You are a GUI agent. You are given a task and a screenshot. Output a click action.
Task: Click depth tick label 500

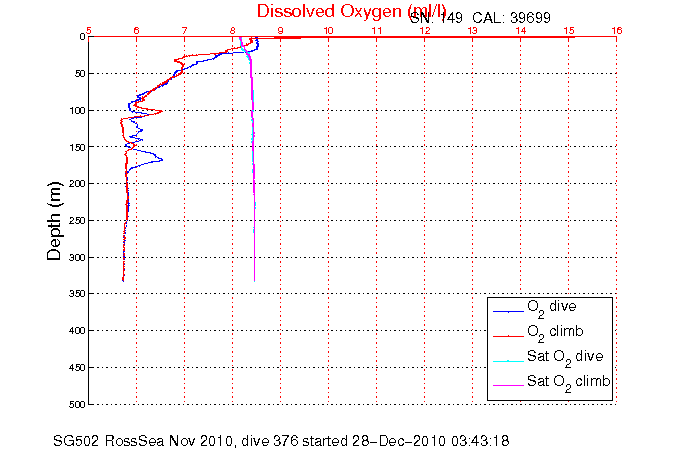pyautogui.click(x=77, y=404)
